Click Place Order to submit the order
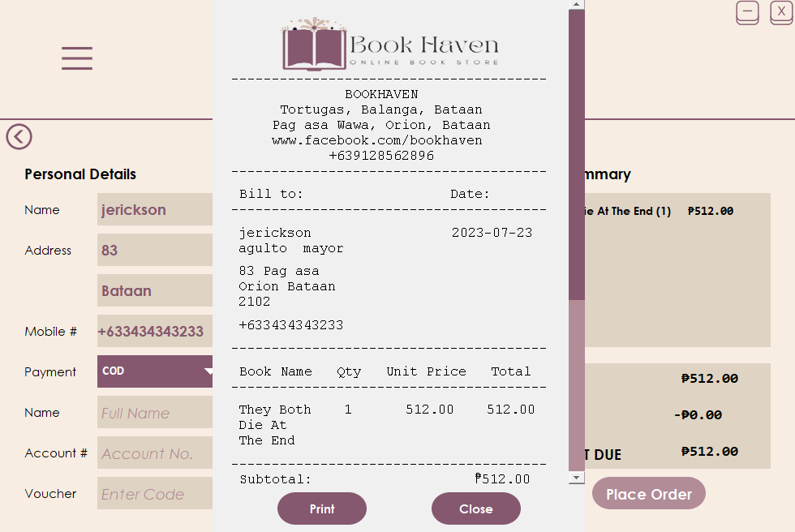The image size is (795, 532). coord(648,493)
